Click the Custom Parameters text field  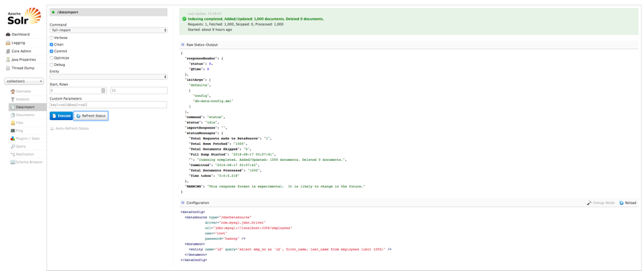(x=108, y=105)
